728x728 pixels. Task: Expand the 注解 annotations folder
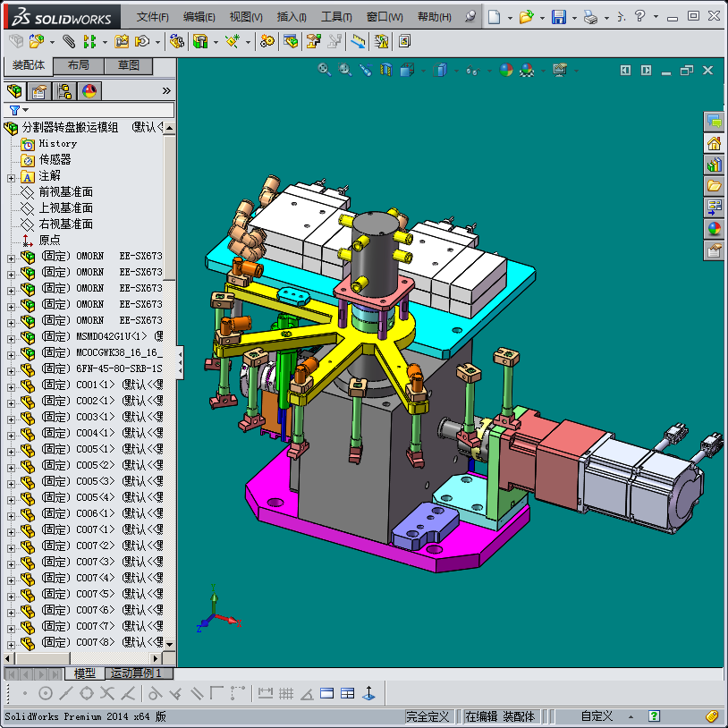click(11, 176)
